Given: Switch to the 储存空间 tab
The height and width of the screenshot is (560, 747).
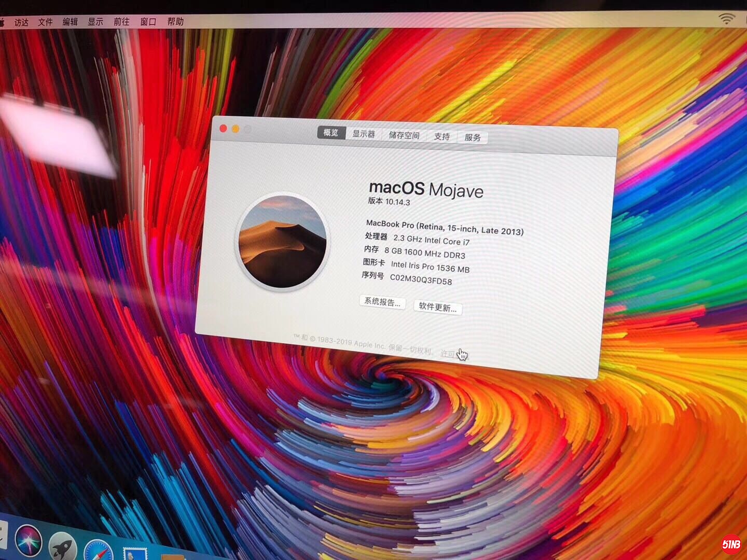Looking at the screenshot, I should pyautogui.click(x=404, y=135).
